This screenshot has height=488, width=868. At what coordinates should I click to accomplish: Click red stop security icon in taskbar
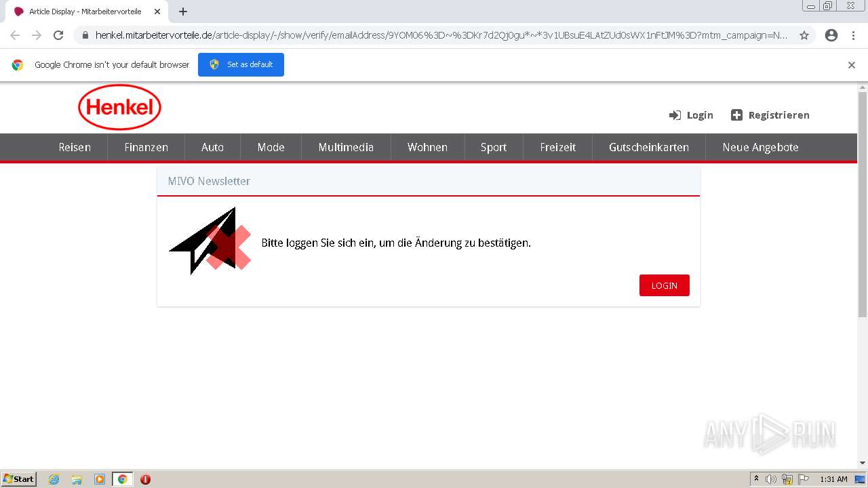coord(145,479)
